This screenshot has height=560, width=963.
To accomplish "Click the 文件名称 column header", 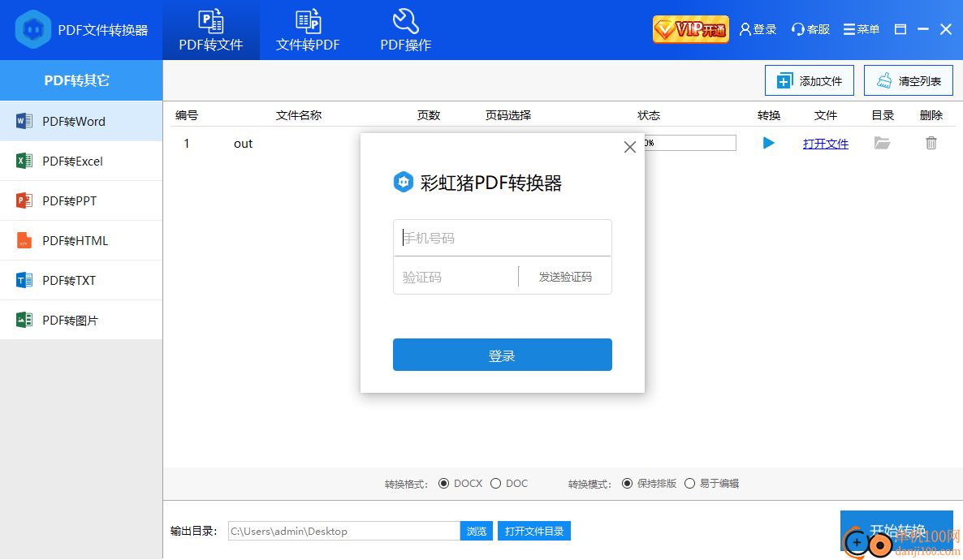I will pyautogui.click(x=299, y=115).
